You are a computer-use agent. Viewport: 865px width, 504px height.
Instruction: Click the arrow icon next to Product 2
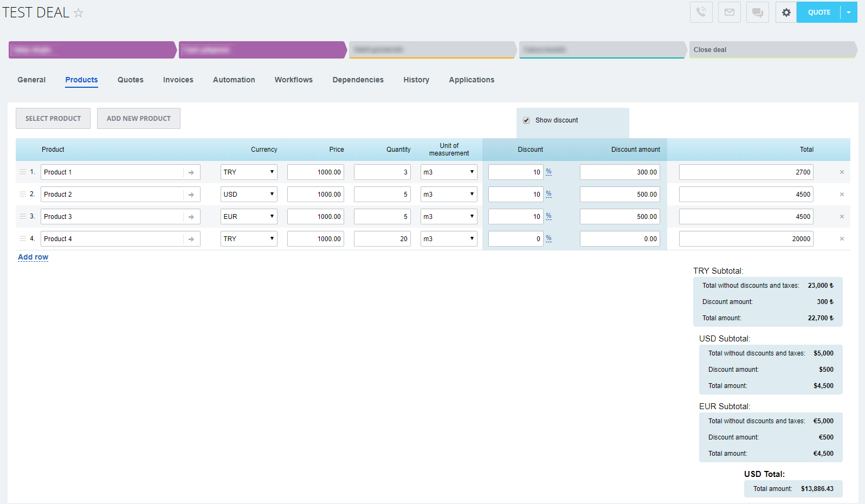tap(191, 195)
